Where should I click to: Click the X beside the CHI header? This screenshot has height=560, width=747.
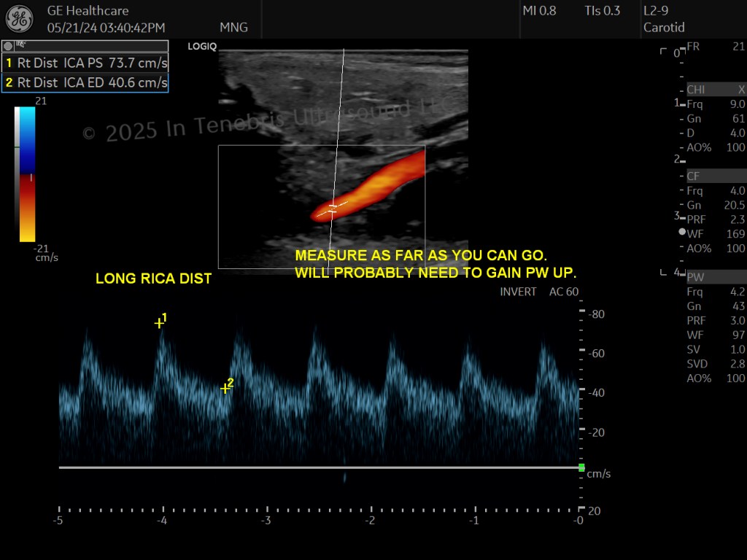pyautogui.click(x=741, y=90)
